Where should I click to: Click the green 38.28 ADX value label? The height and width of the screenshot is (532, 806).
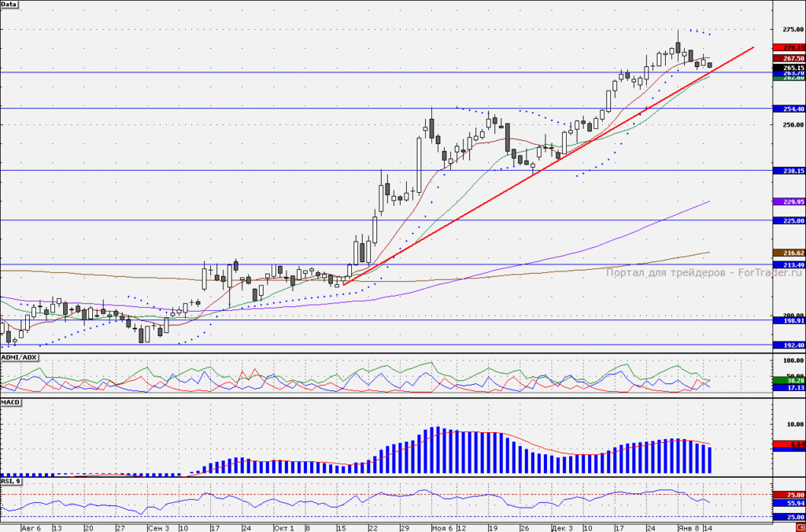789,381
